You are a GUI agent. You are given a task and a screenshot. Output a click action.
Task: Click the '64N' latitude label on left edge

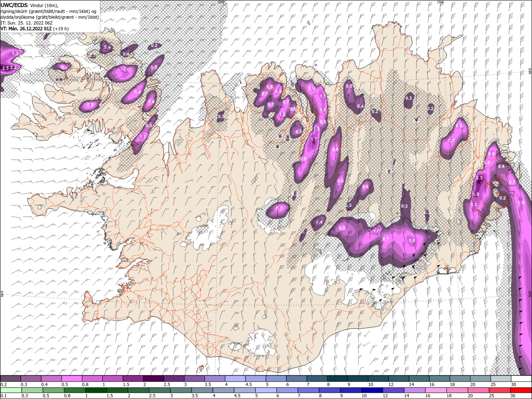point(2,294)
